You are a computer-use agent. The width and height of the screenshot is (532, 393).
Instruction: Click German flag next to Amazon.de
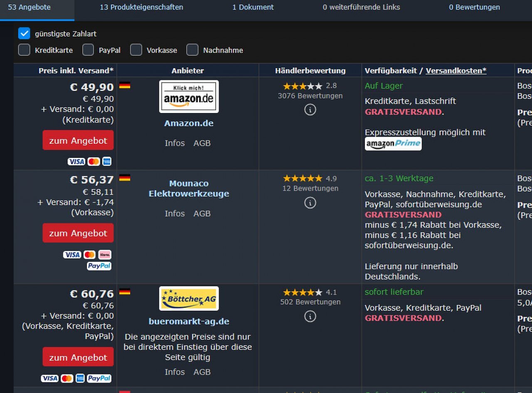coord(125,85)
